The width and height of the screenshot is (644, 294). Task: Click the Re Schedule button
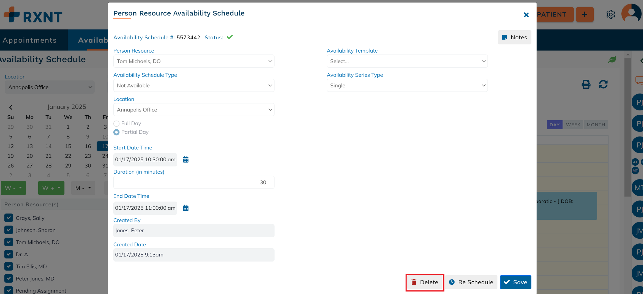pyautogui.click(x=471, y=282)
